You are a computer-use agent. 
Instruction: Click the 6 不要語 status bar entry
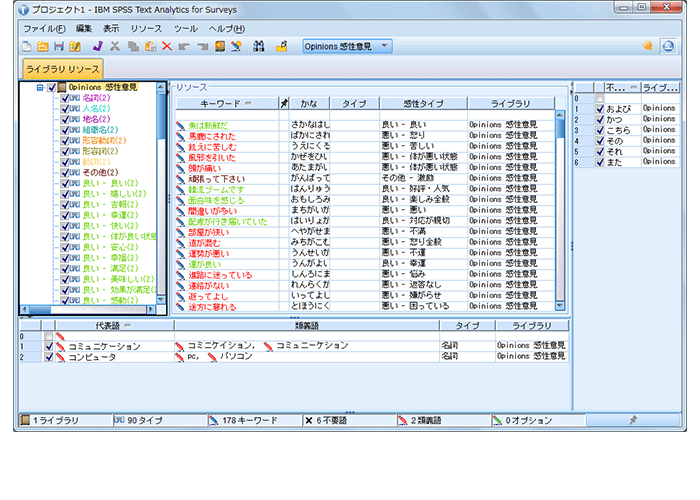349,420
